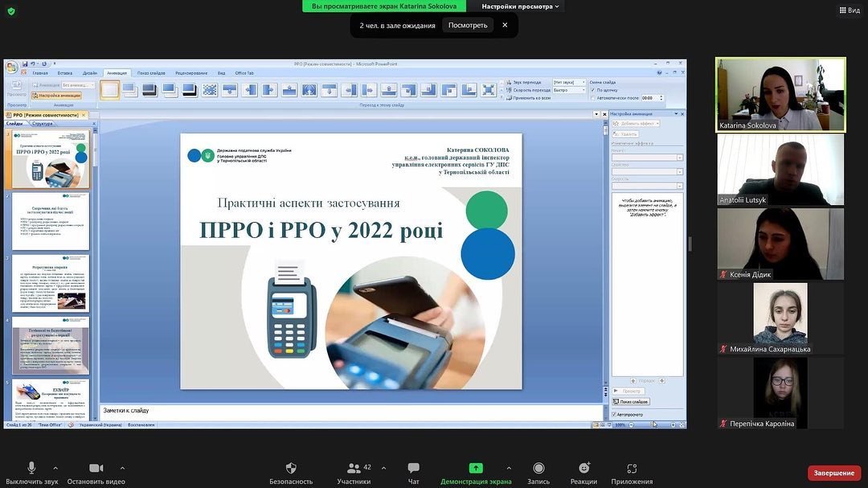The width and height of the screenshot is (868, 488).
Task: Click 'Применить ко всем' button
Action: click(528, 98)
